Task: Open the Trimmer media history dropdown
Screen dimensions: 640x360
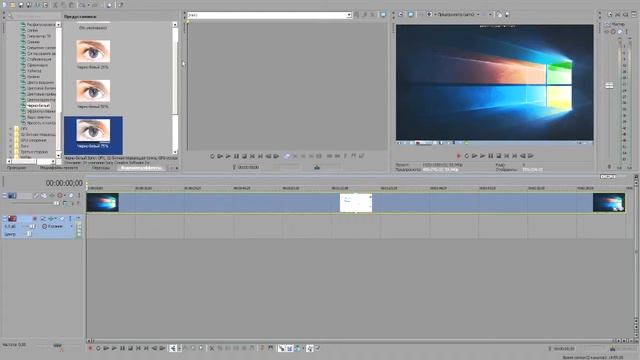Action: (349, 15)
